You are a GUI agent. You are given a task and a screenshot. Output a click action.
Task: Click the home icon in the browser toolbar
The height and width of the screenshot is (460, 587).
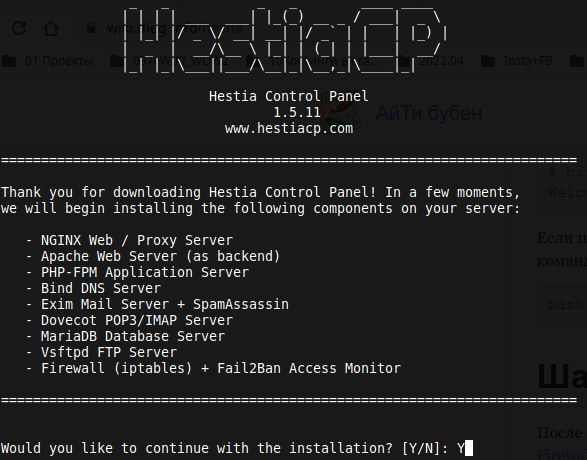point(51,28)
